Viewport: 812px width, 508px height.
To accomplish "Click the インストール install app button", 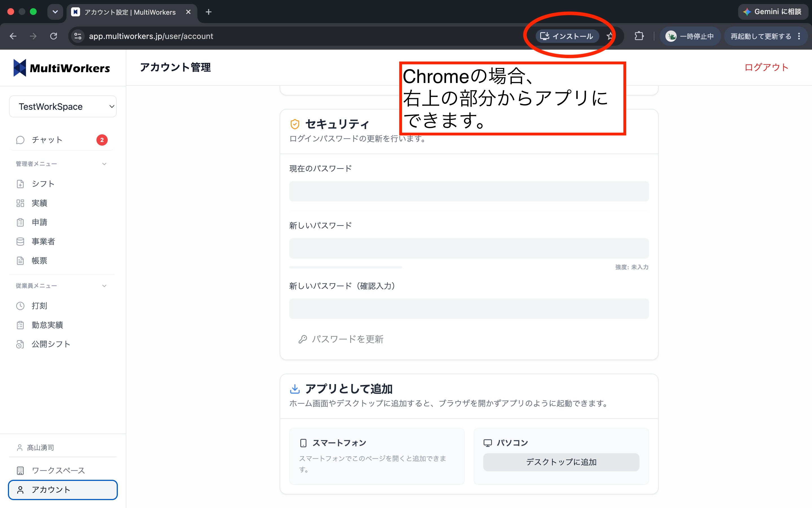I will point(567,36).
